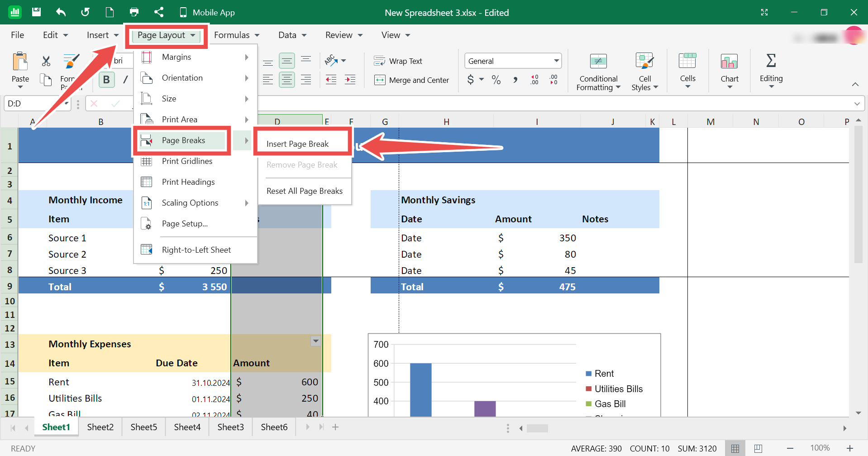Screen dimensions: 868x456
Task: Apply currency dollar format
Action: point(471,80)
